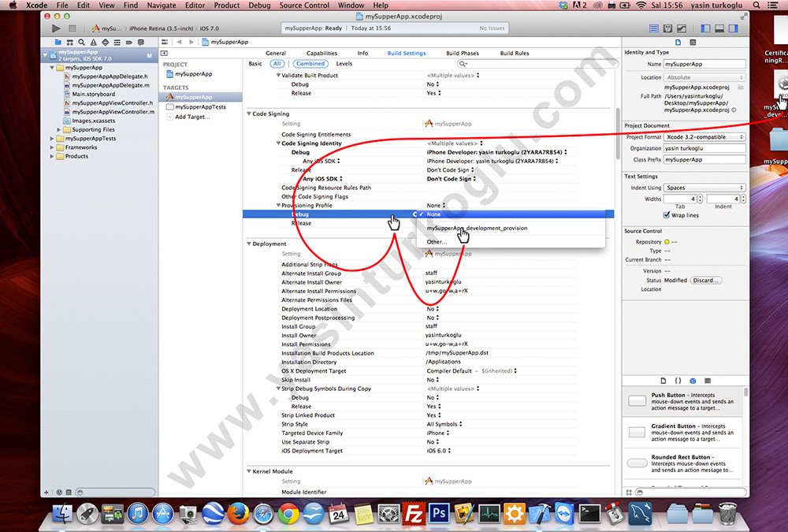Open Terminal from the Dock
788x532 pixels.
click(589, 514)
